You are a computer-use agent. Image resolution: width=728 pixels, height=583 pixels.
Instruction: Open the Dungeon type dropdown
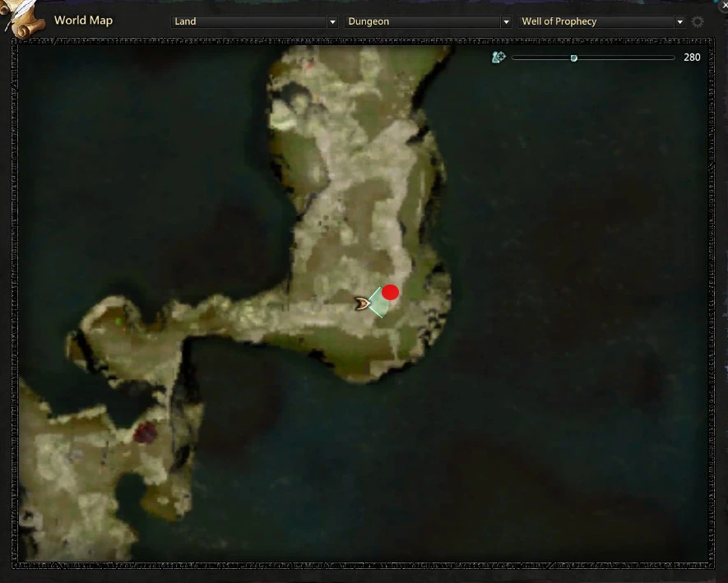[428, 21]
